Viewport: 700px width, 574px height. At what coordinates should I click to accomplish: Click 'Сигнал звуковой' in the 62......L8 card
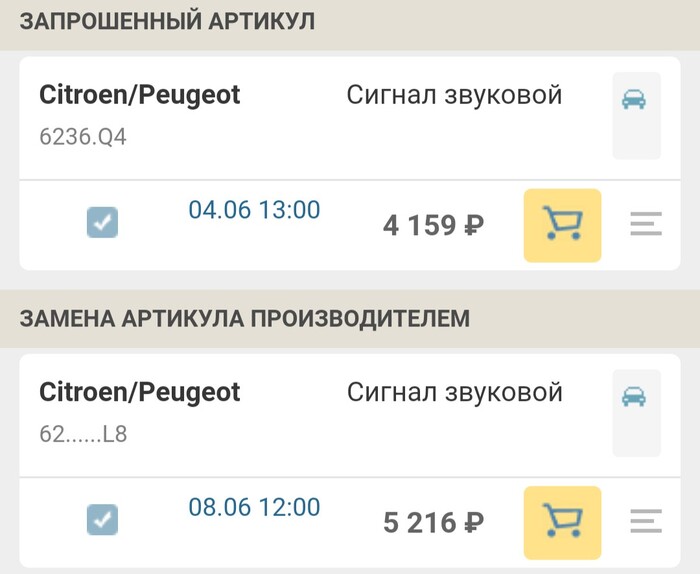click(x=454, y=392)
